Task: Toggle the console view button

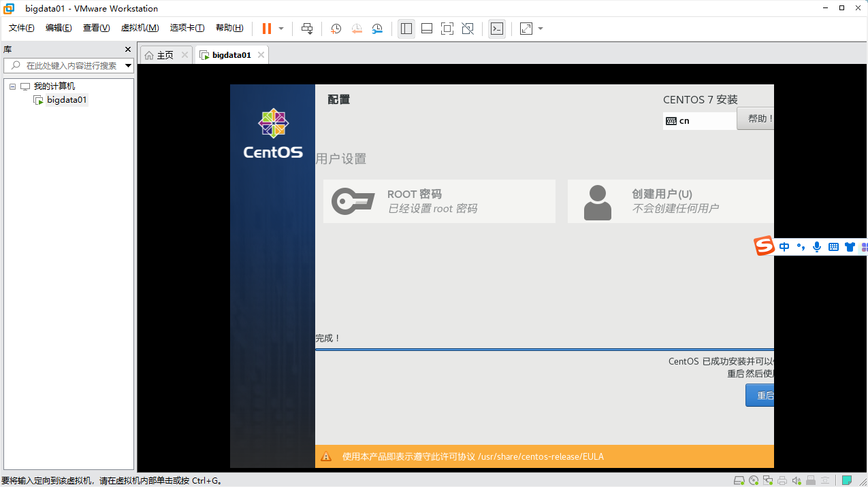Action: (x=497, y=29)
